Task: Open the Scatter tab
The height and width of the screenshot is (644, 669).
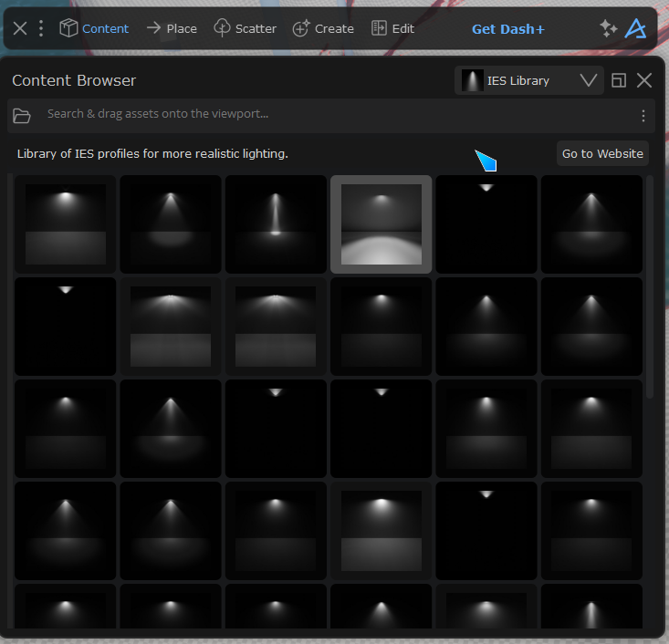Action: coord(245,28)
